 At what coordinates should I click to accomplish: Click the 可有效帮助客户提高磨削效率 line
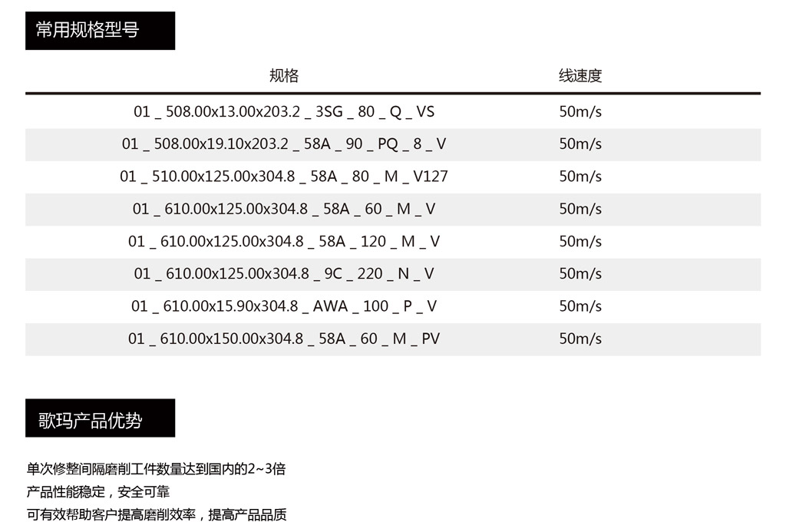point(157,514)
